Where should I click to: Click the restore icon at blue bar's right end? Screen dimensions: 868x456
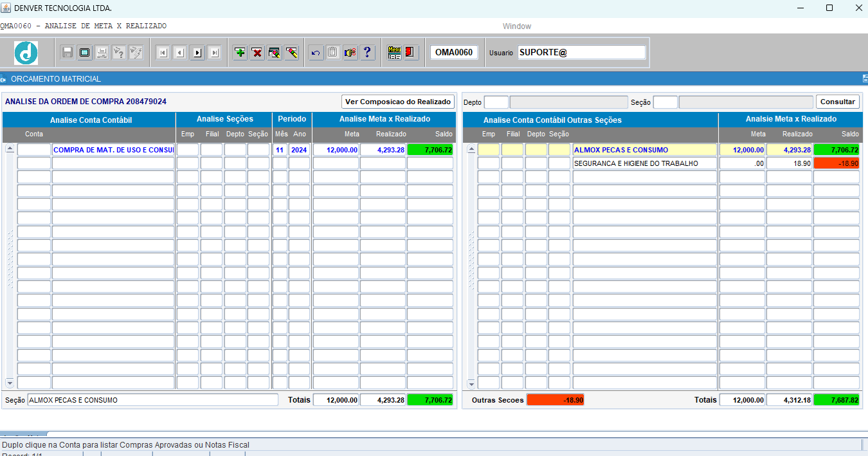865,78
